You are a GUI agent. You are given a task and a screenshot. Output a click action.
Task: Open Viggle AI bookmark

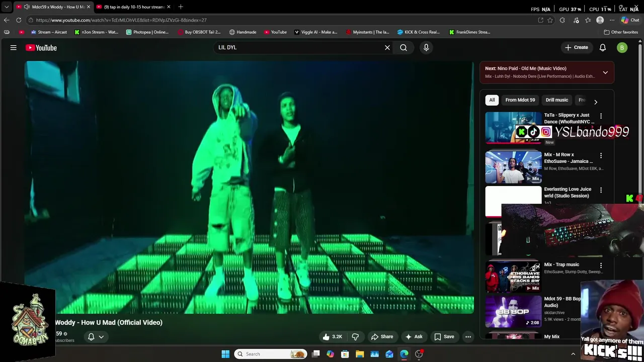click(x=316, y=32)
